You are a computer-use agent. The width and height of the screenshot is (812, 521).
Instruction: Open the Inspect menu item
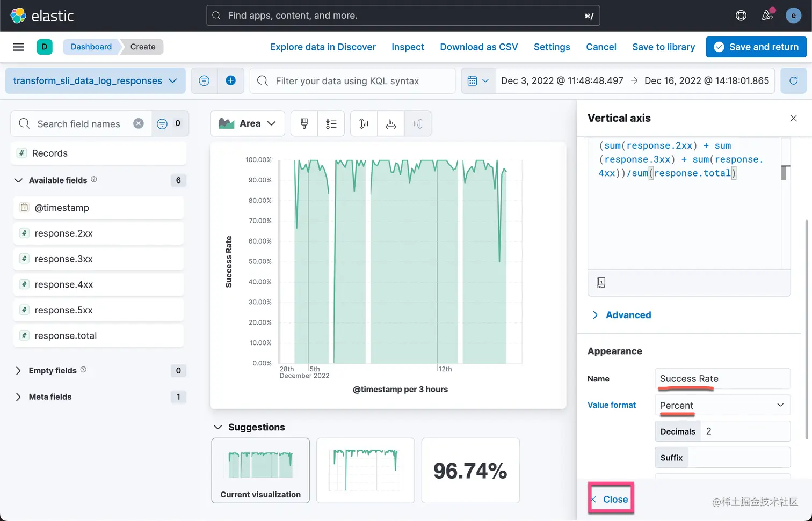pyautogui.click(x=408, y=47)
